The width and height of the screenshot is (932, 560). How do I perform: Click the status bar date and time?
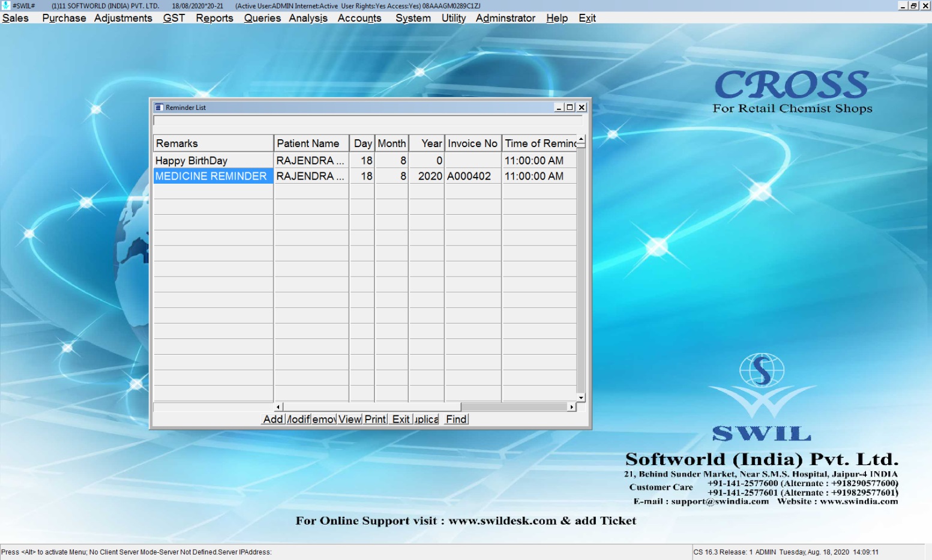coord(829,552)
